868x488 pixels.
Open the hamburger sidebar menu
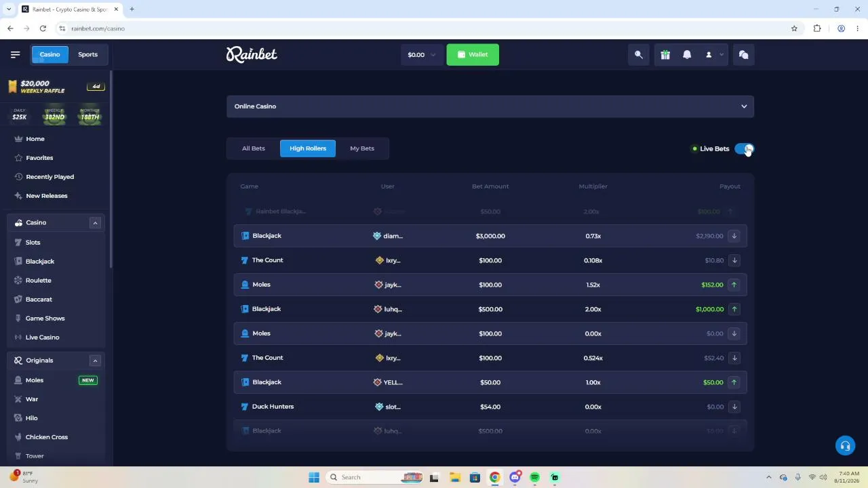[x=15, y=54]
